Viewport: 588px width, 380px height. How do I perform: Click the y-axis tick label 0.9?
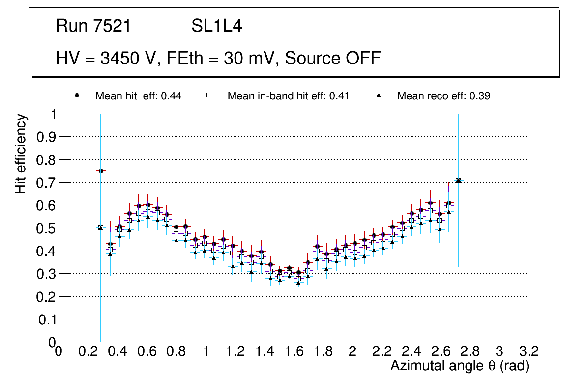click(46, 137)
